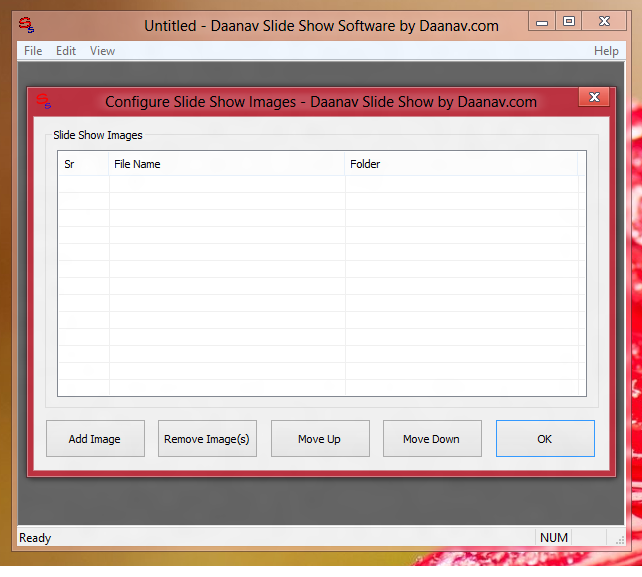Click the Add Image button
The width and height of the screenshot is (642, 577).
pyautogui.click(x=95, y=439)
